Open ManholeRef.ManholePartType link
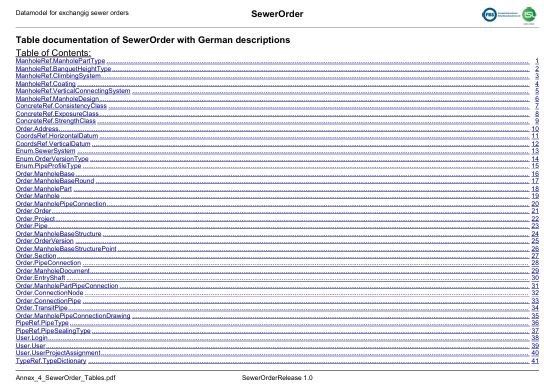544x384 pixels. click(x=60, y=61)
